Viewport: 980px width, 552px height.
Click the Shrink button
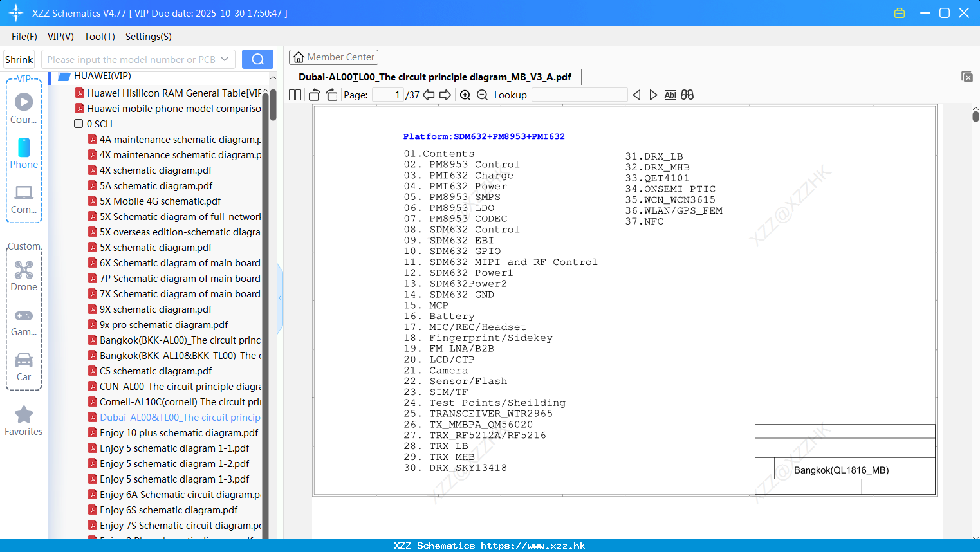19,59
